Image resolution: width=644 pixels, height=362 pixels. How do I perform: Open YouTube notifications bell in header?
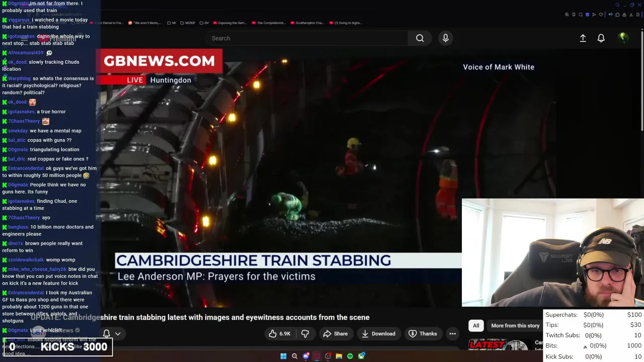[x=601, y=38]
